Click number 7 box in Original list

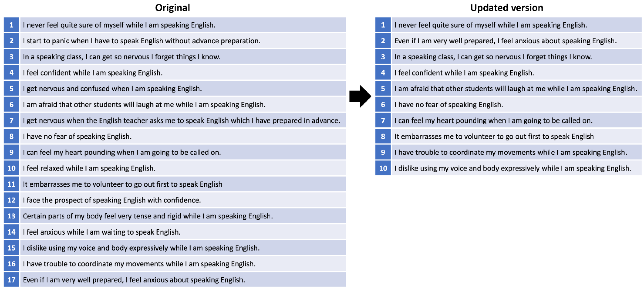pyautogui.click(x=12, y=120)
